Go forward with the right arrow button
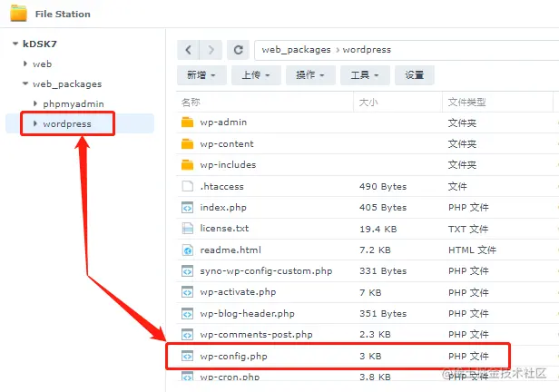 click(211, 50)
